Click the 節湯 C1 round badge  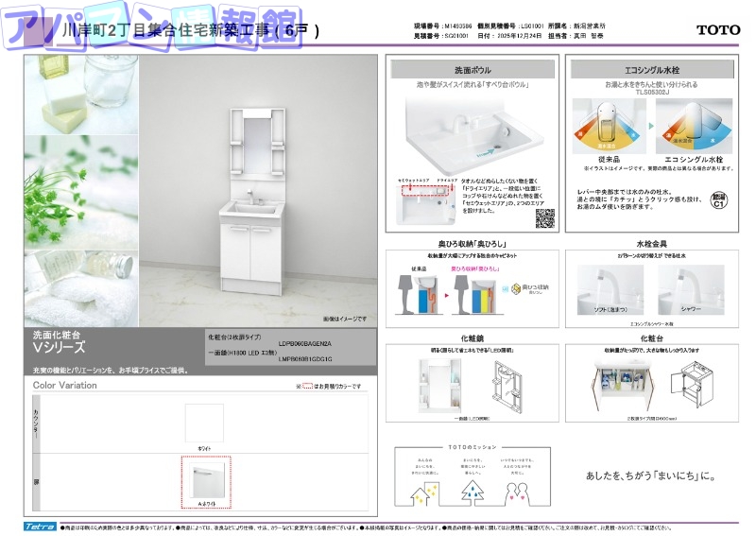click(718, 199)
